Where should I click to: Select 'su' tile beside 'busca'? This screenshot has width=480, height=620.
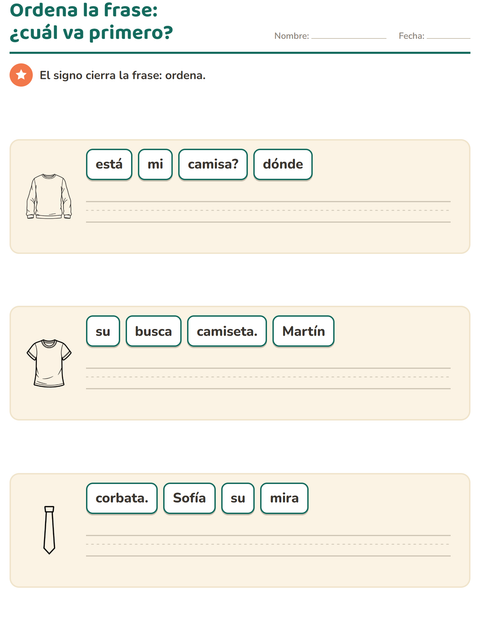103,331
